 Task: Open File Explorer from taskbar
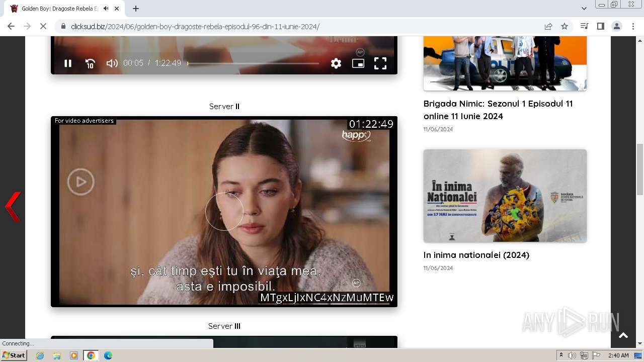point(57,355)
